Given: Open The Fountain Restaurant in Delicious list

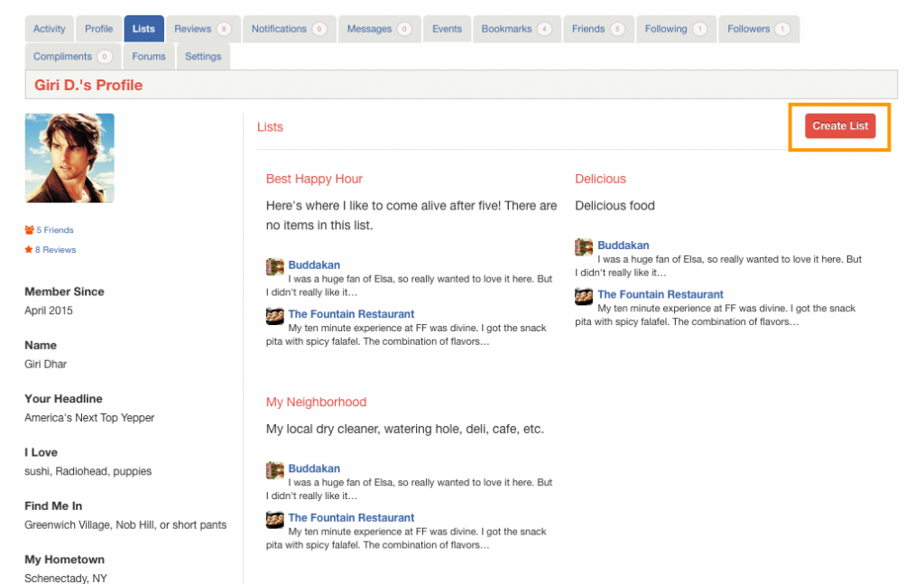Looking at the screenshot, I should (661, 294).
